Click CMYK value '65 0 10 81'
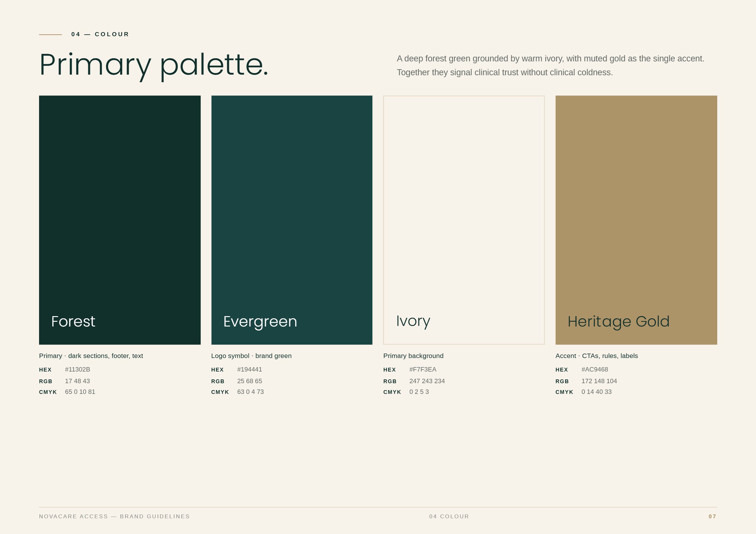Image resolution: width=756 pixels, height=534 pixels. (x=80, y=392)
